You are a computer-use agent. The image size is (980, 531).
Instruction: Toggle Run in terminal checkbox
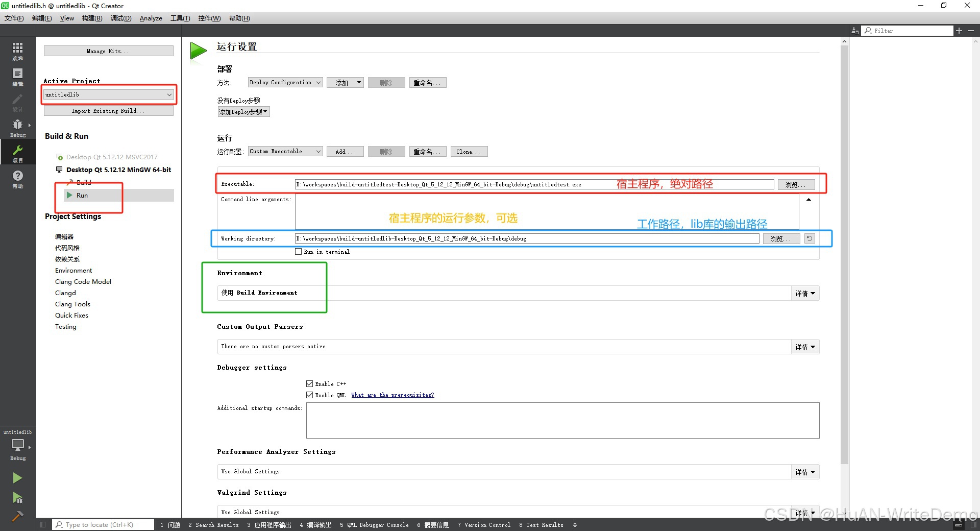click(299, 252)
